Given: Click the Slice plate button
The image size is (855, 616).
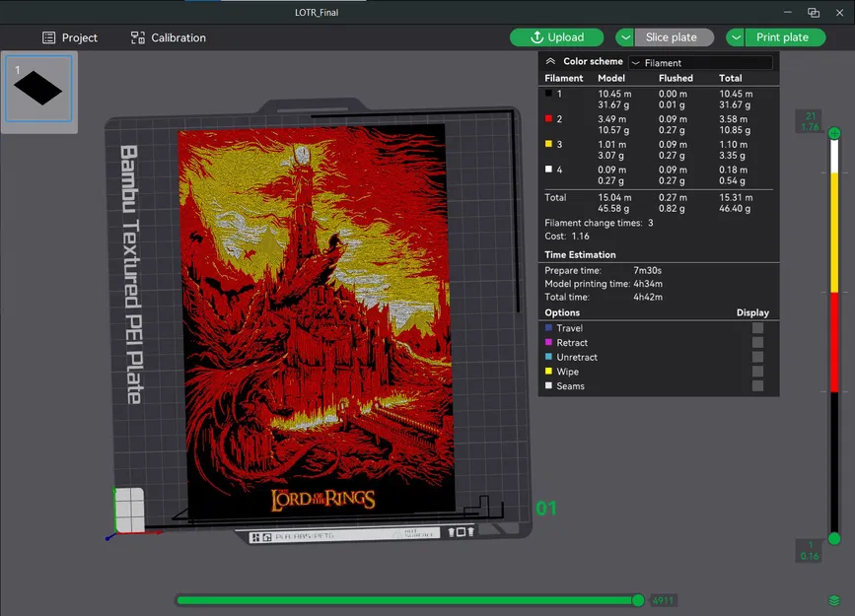Looking at the screenshot, I should 674,37.
